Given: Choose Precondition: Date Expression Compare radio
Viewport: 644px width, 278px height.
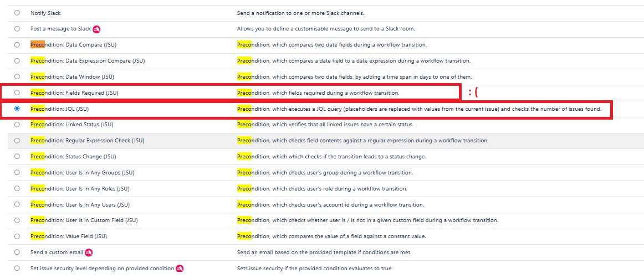Looking at the screenshot, I should point(17,61).
